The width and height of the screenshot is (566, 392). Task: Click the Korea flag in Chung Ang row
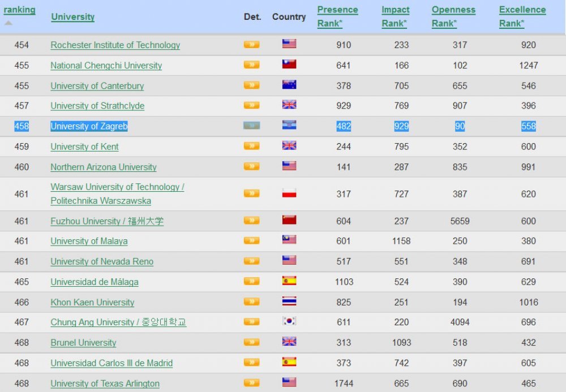tap(289, 321)
